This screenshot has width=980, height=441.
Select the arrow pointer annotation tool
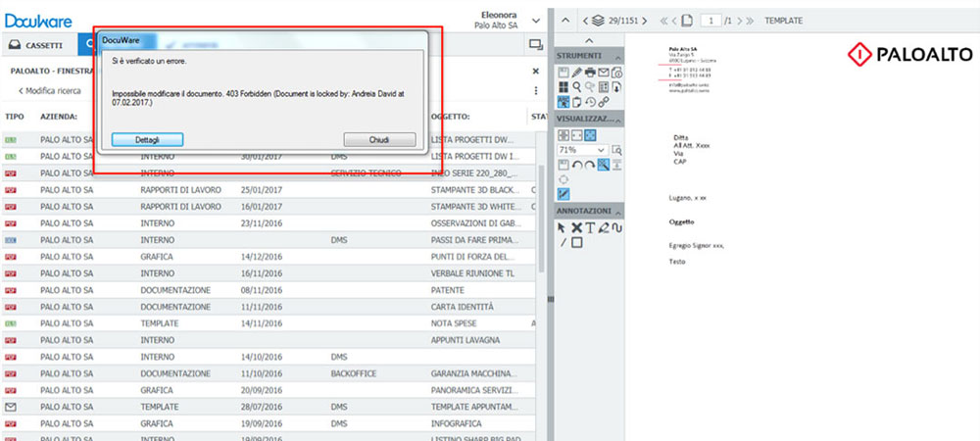562,228
